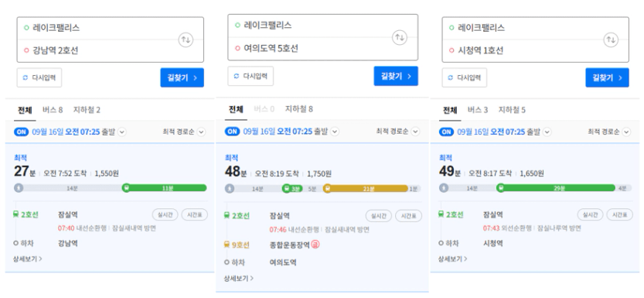
Task: Toggle the ON switch in 시청역 panel
Action: (446, 132)
